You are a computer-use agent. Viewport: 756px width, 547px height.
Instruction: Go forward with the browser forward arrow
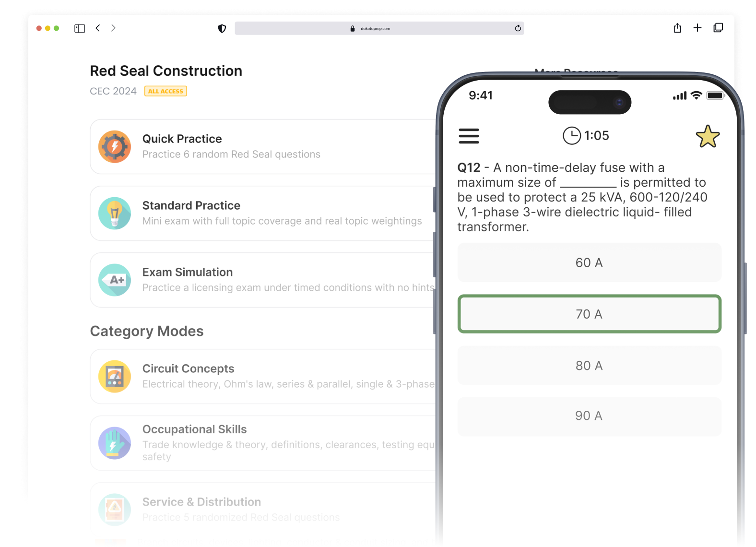pyautogui.click(x=113, y=28)
